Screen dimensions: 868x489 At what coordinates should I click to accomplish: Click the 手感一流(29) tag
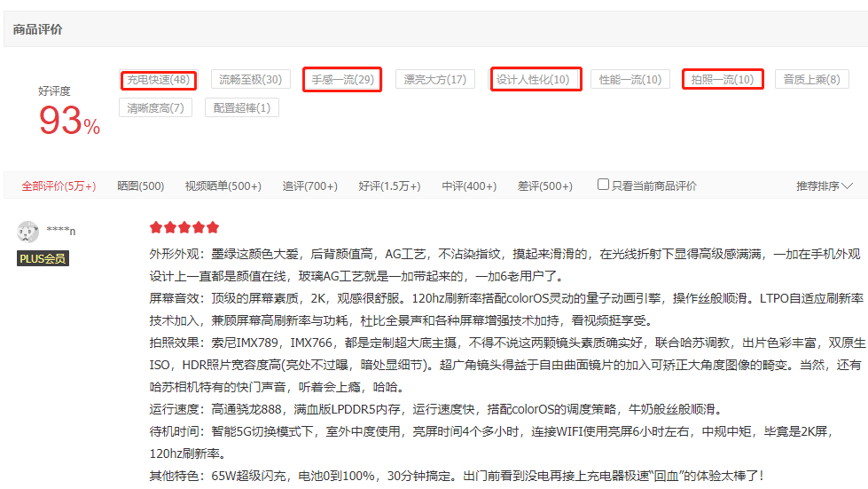pos(342,80)
